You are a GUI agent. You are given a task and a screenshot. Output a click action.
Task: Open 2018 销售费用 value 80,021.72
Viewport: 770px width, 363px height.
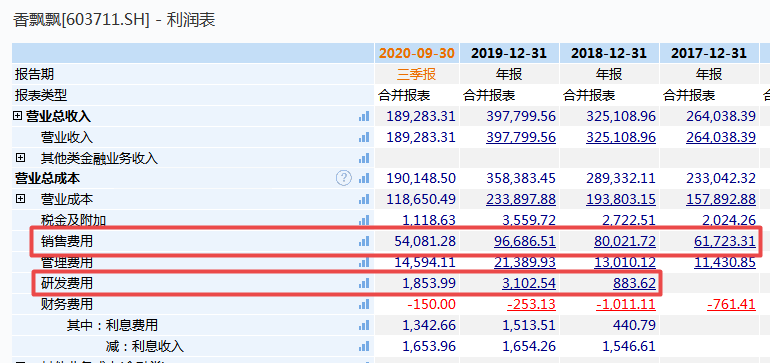coord(625,241)
